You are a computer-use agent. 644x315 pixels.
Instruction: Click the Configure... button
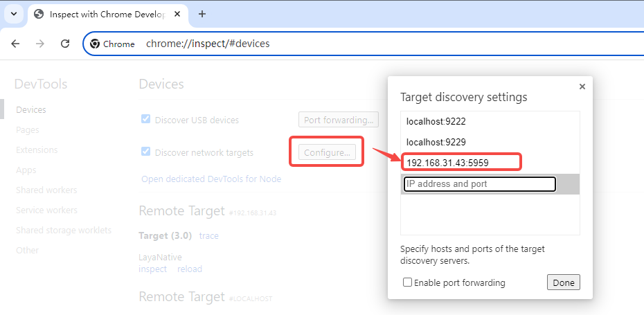coord(328,152)
